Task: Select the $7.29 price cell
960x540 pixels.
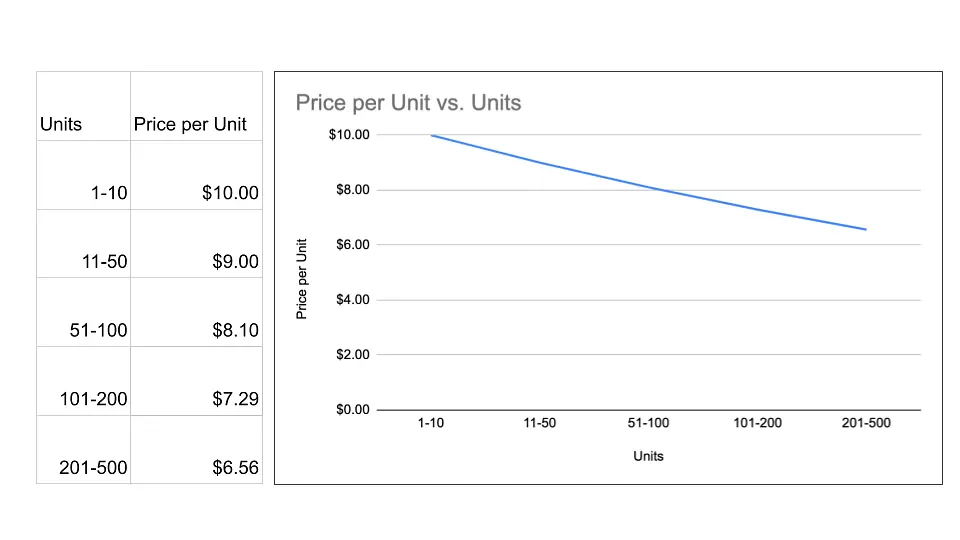Action: click(197, 381)
